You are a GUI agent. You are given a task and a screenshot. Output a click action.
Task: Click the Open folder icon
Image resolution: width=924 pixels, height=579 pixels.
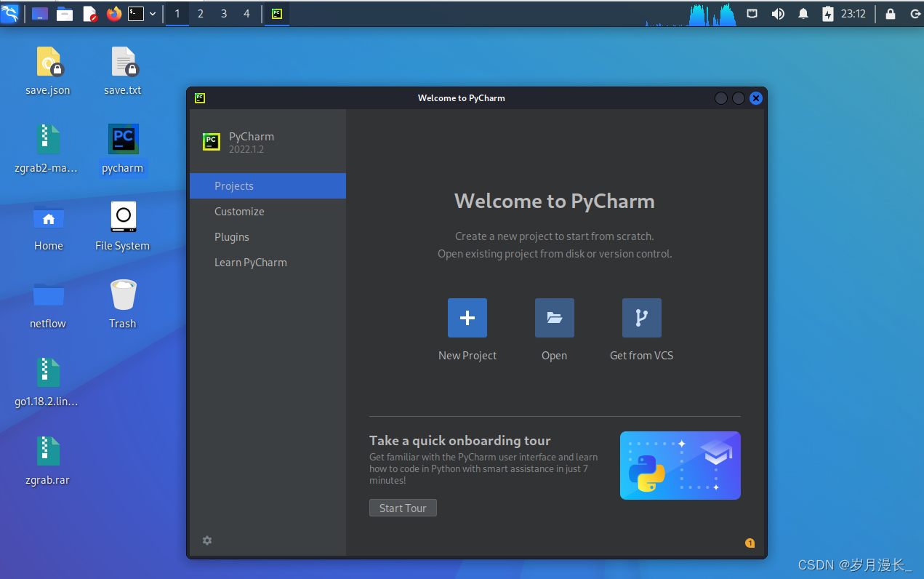(555, 318)
